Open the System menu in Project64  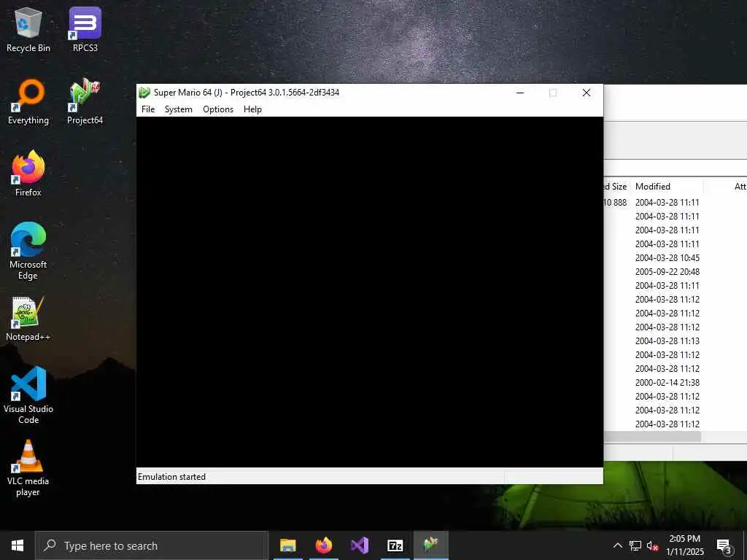click(179, 109)
